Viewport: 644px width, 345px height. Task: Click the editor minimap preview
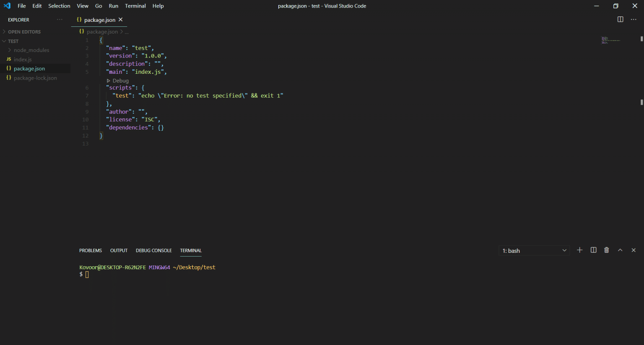611,40
